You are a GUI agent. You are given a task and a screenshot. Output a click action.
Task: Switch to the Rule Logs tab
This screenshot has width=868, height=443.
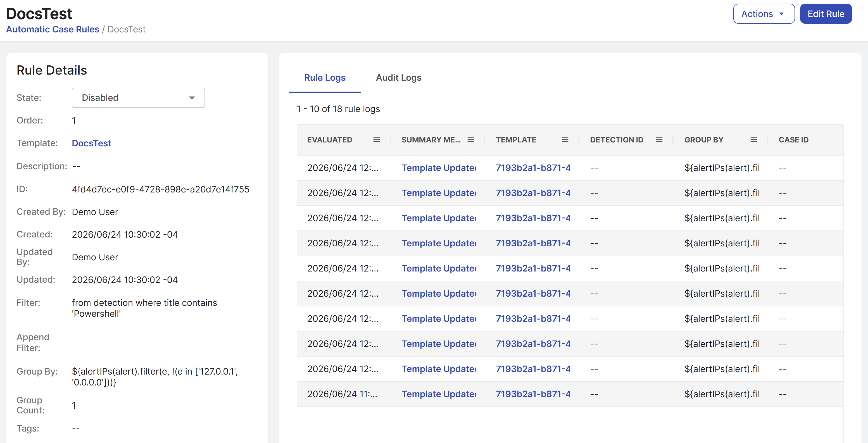click(325, 78)
